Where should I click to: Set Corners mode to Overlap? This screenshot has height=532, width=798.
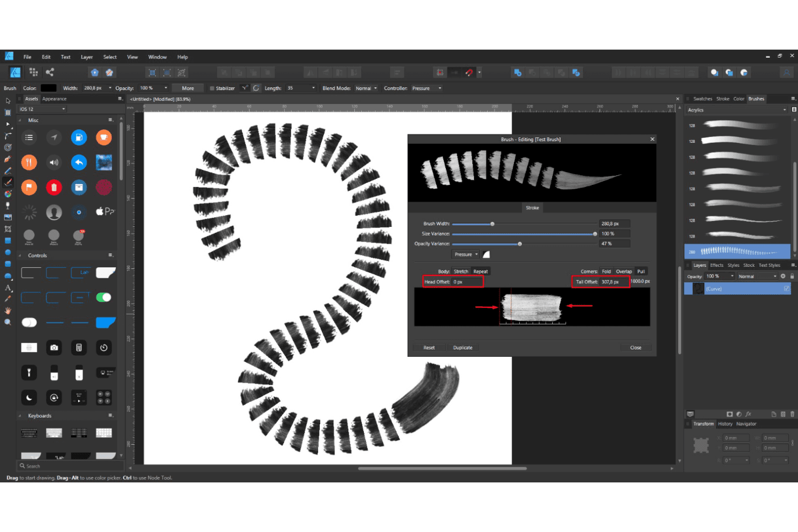[x=624, y=272]
